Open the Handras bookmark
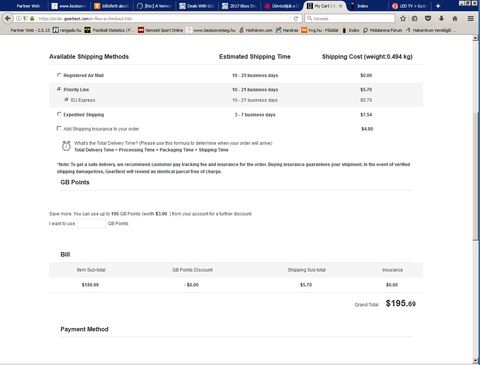Image resolution: width=480 pixels, height=365 pixels. pos(287,30)
